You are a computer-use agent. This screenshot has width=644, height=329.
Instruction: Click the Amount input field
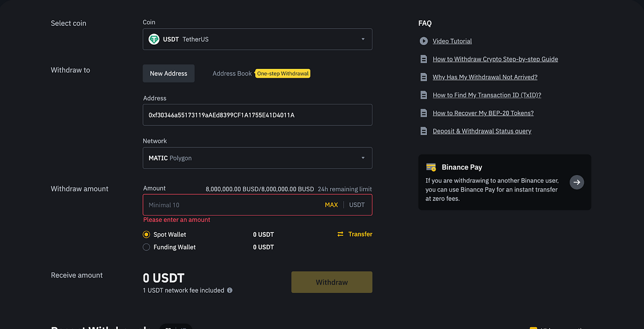[x=258, y=205]
